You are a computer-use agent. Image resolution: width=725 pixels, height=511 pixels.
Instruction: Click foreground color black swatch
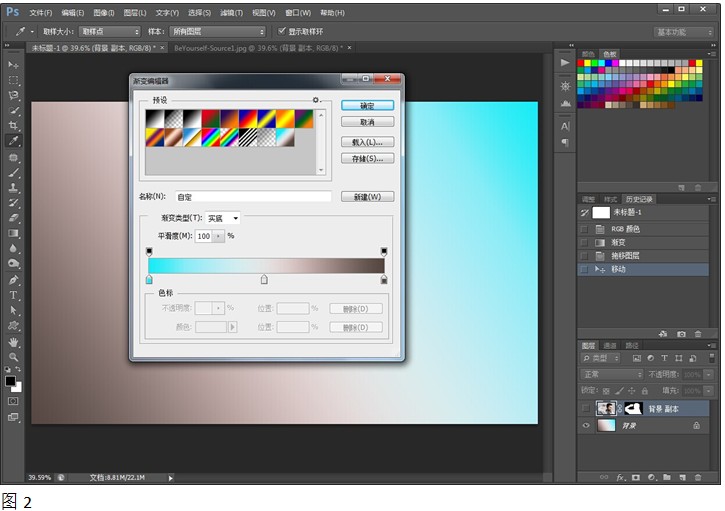click(10, 381)
